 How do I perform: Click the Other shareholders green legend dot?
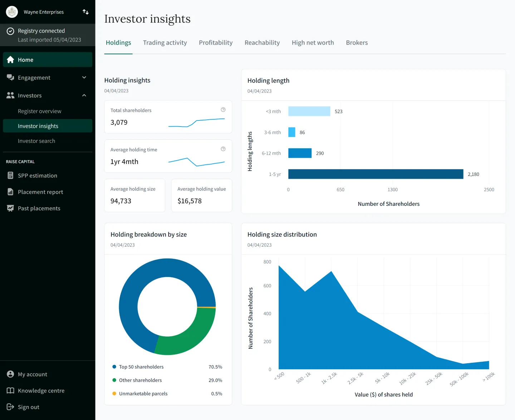(x=114, y=380)
